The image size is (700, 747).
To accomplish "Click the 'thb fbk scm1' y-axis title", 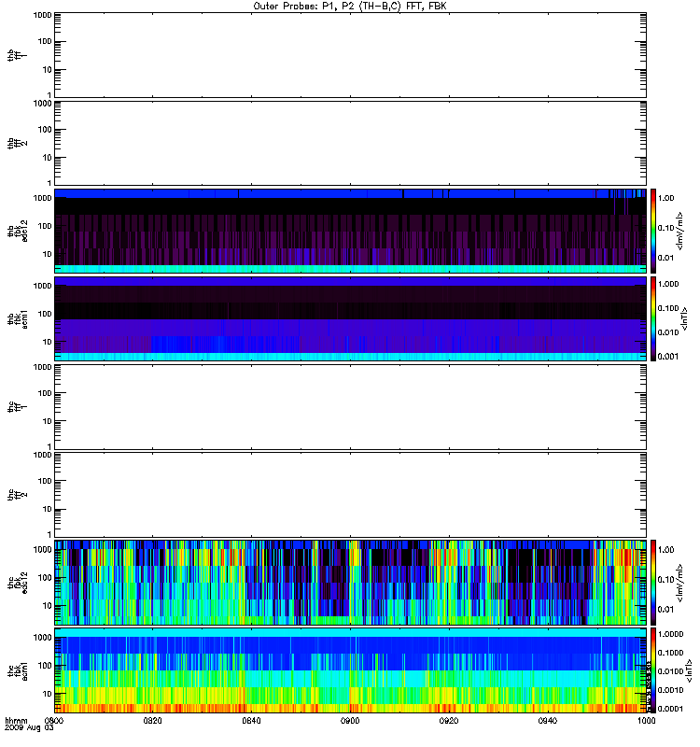I will coord(17,318).
